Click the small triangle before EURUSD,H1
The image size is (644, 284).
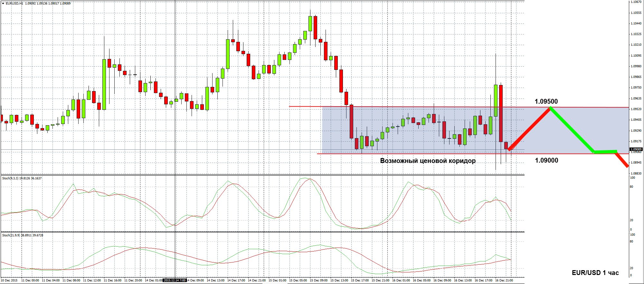(x=3, y=3)
